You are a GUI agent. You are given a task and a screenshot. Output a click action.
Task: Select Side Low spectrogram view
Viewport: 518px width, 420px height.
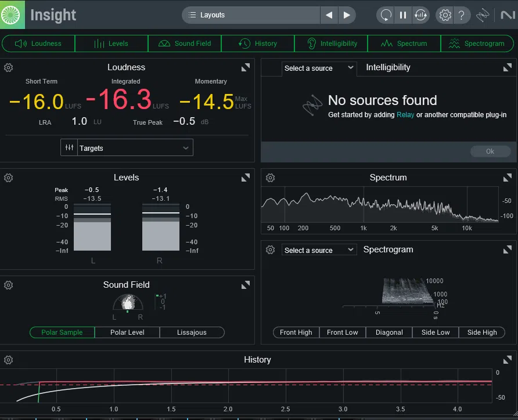(436, 332)
